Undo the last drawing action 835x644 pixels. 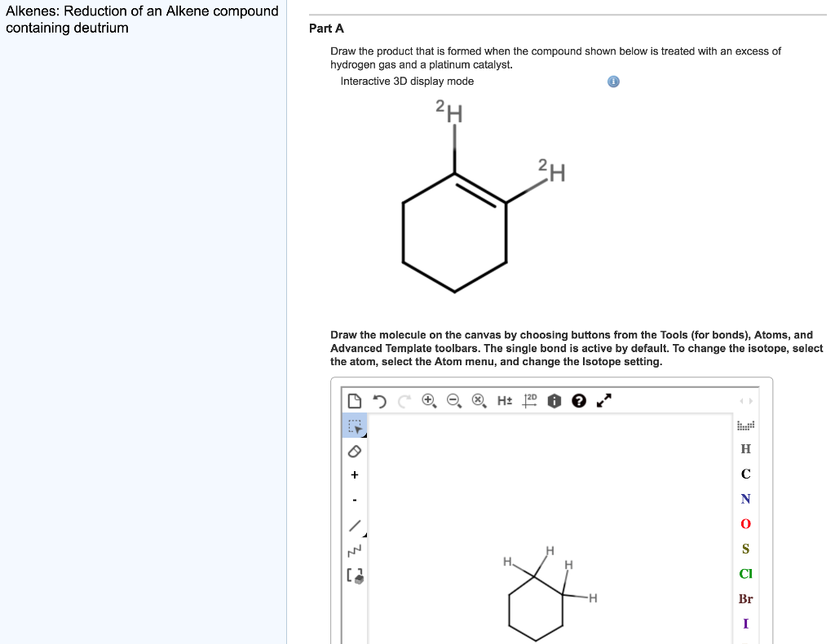pyautogui.click(x=379, y=400)
